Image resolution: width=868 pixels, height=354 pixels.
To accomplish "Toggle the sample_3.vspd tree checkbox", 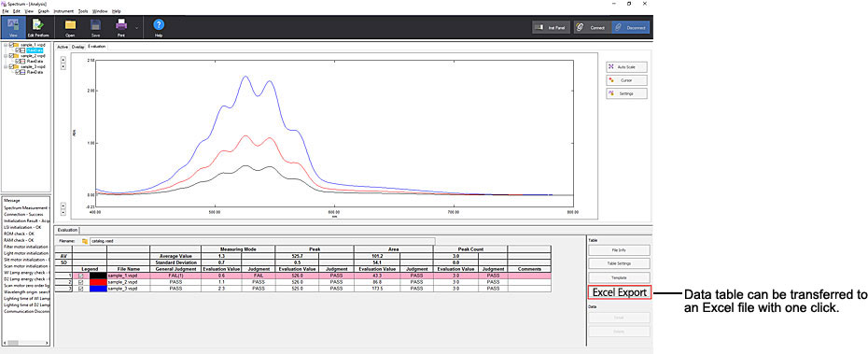I will [11, 66].
